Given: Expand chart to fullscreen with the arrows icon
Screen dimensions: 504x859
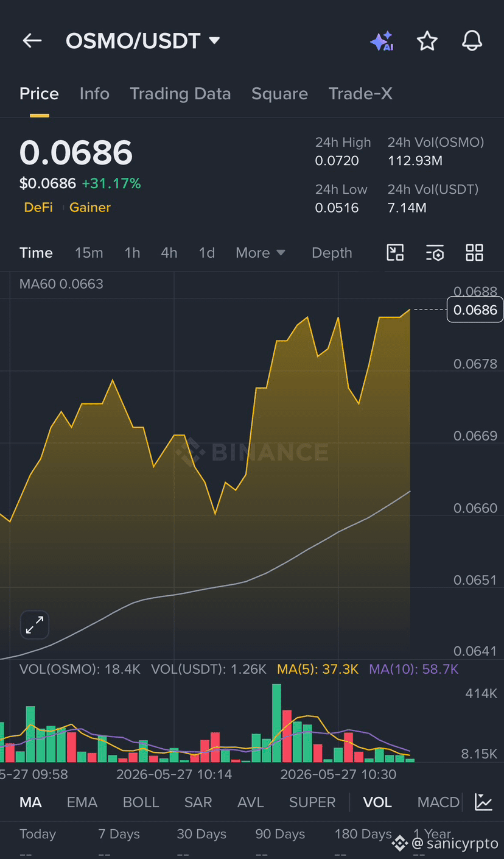Looking at the screenshot, I should tap(35, 624).
